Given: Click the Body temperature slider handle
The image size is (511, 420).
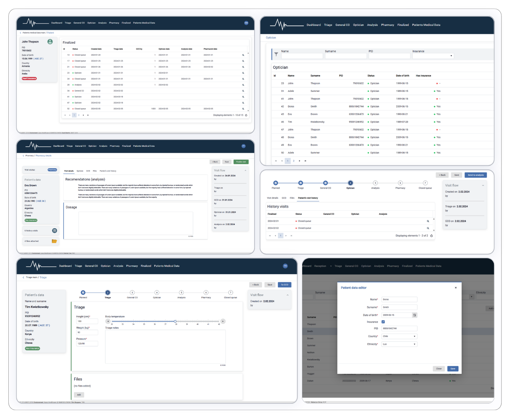Looking at the screenshot, I should pyautogui.click(x=175, y=321).
